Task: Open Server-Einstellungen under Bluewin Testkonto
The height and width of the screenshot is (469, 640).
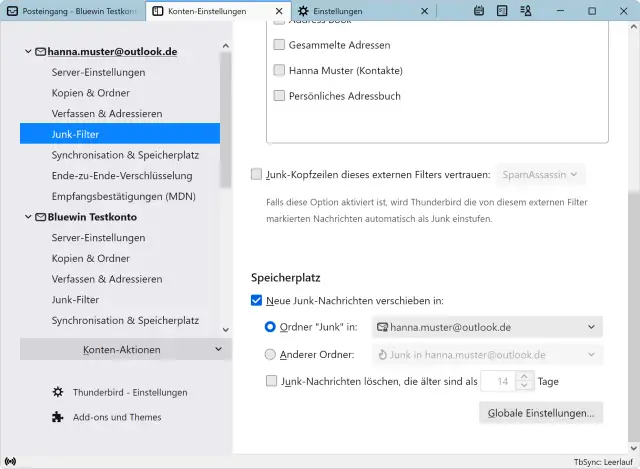Action: click(x=98, y=238)
